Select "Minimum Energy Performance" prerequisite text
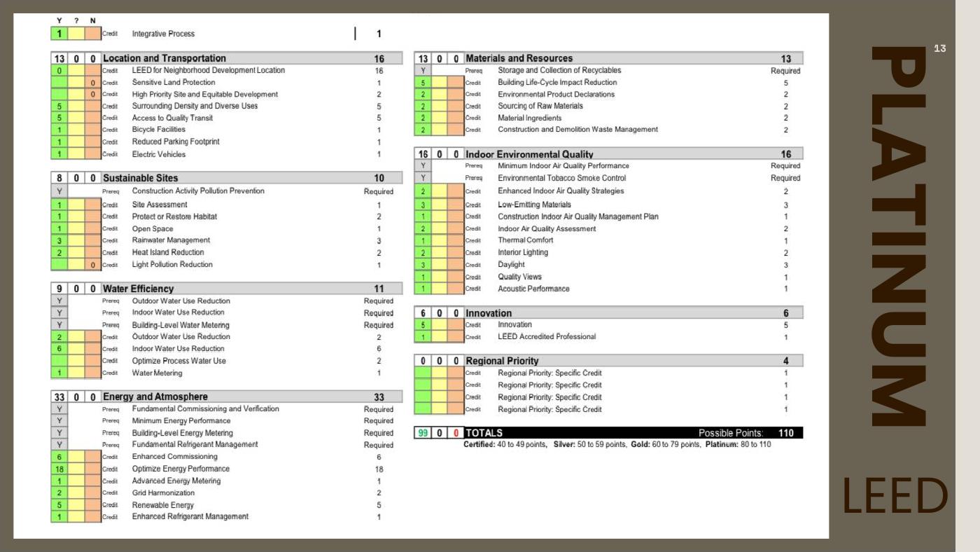This screenshot has height=552, width=980. coord(181,421)
